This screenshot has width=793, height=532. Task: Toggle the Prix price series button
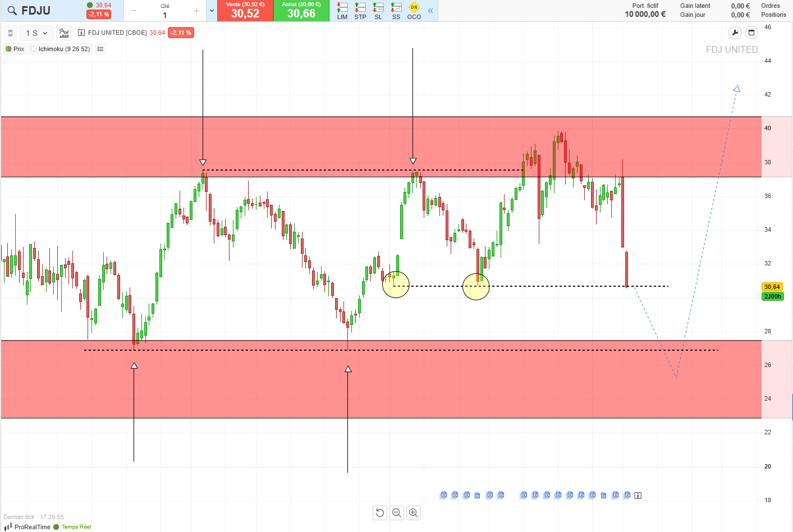click(15, 49)
